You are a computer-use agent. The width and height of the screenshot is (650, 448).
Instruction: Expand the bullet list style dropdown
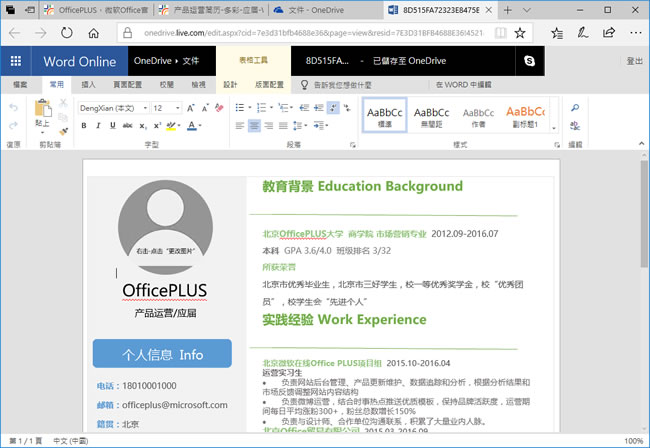250,108
